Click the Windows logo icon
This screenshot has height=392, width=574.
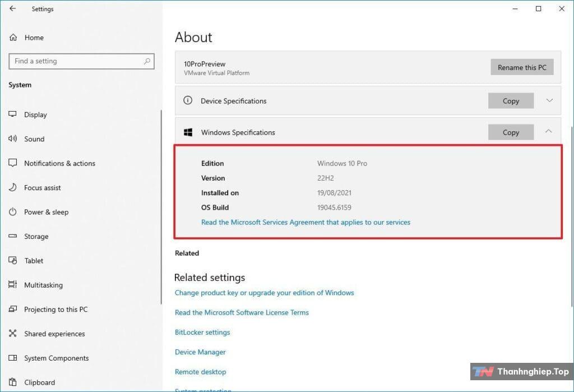[188, 132]
